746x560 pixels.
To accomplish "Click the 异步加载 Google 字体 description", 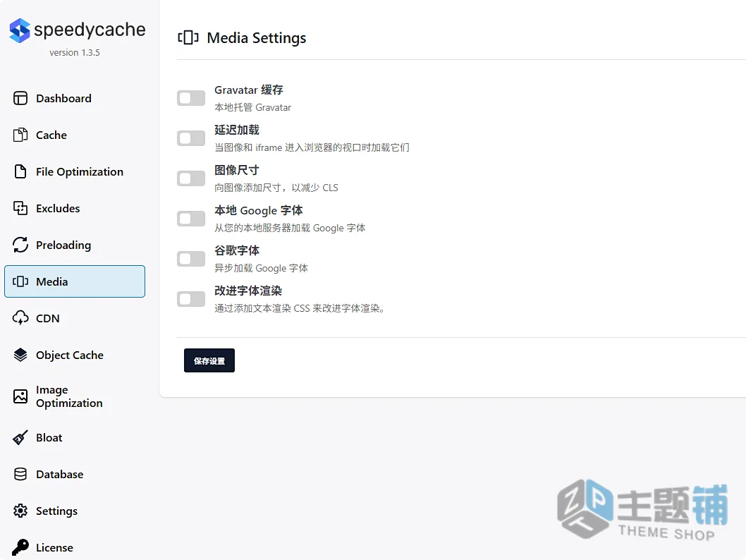I will tap(261, 268).
